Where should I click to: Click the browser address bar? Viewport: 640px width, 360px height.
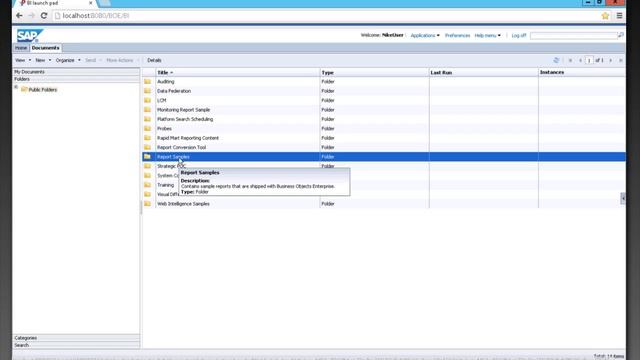coord(326,16)
